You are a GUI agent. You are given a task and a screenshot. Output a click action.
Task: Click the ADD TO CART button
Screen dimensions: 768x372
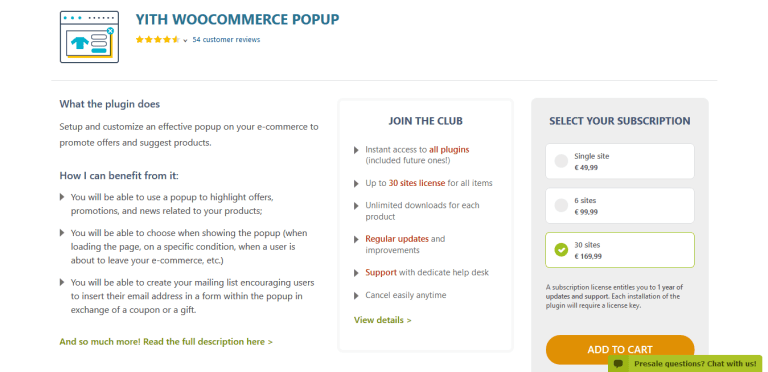point(620,349)
